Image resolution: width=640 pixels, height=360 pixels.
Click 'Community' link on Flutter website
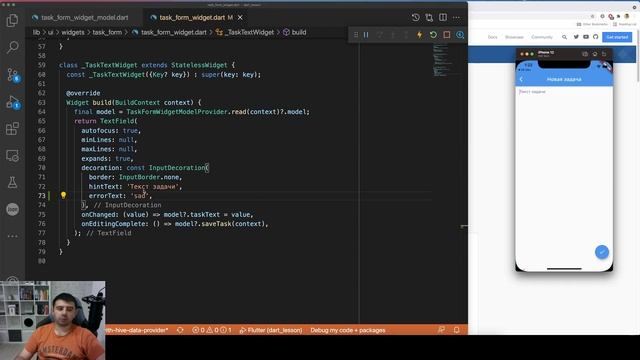click(x=542, y=37)
